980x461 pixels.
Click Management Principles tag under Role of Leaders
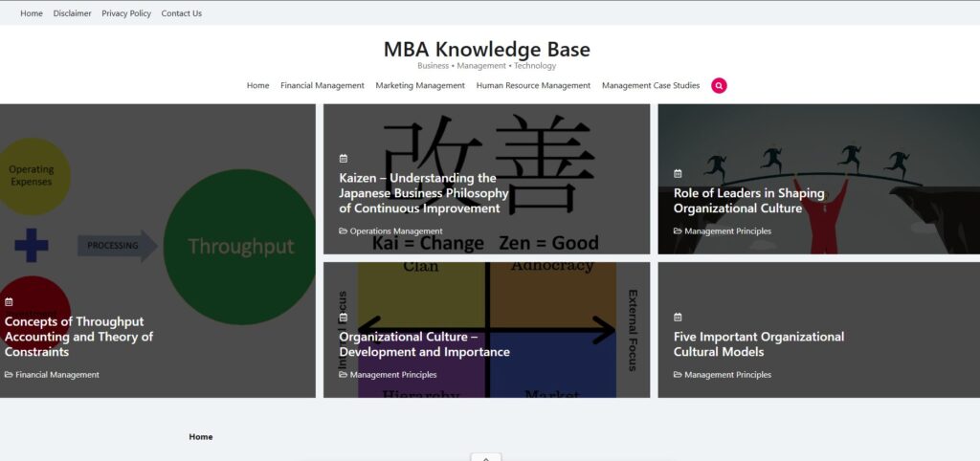727,231
